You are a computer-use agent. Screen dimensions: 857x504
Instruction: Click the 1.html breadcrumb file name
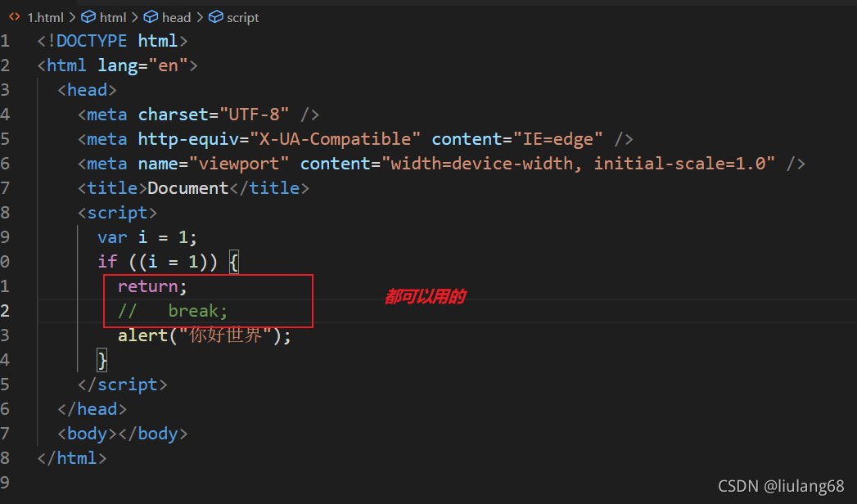pos(45,17)
